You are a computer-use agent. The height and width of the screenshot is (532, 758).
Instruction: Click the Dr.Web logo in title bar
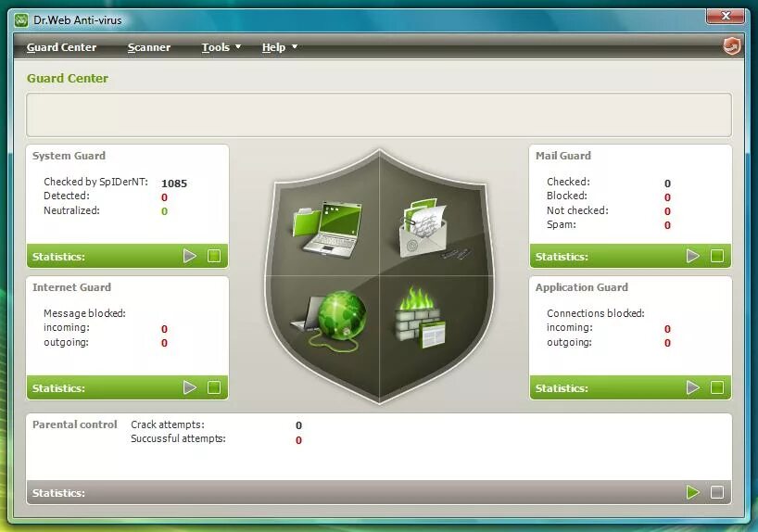tap(20, 20)
